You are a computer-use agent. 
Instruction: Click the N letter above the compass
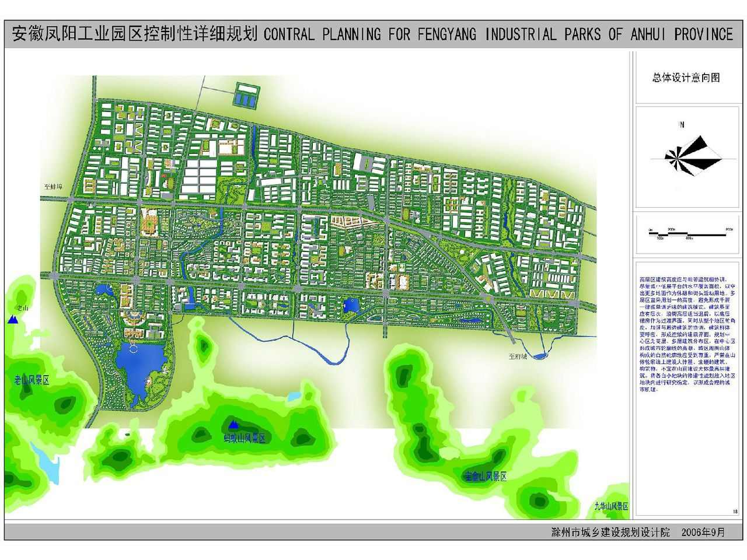[x=681, y=125]
